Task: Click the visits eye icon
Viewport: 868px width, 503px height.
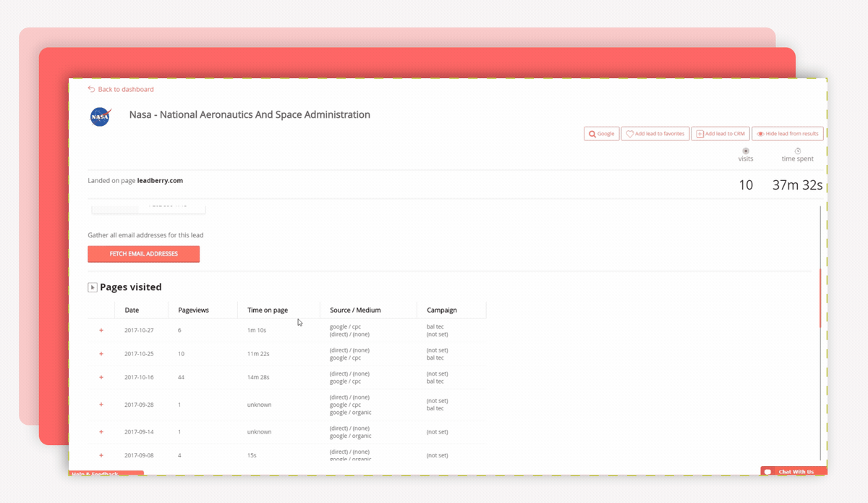Action: click(746, 151)
